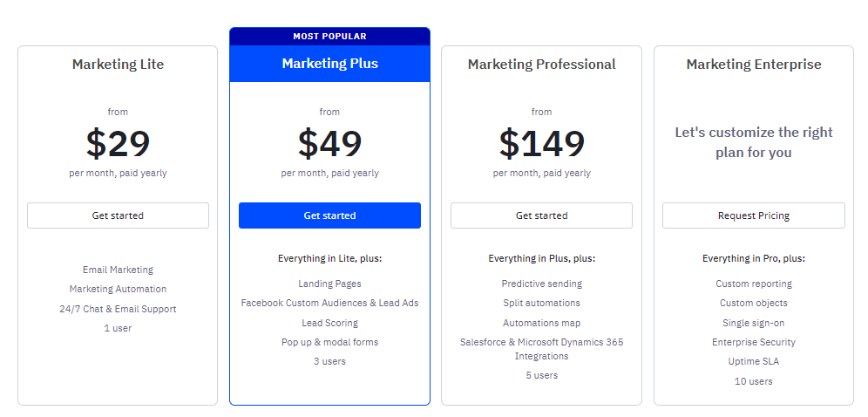Click the MOST POPULAR banner

(330, 37)
